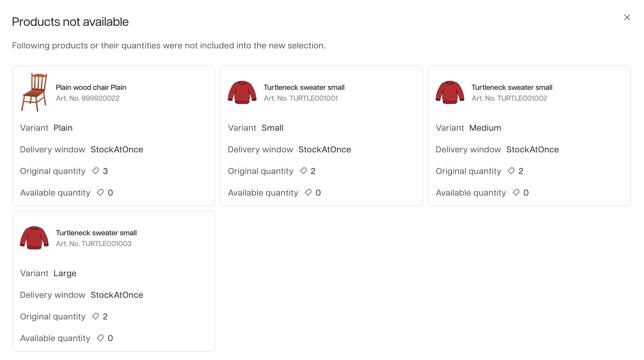Click the Medium variant value
The width and height of the screenshot is (644, 360).
pos(485,128)
